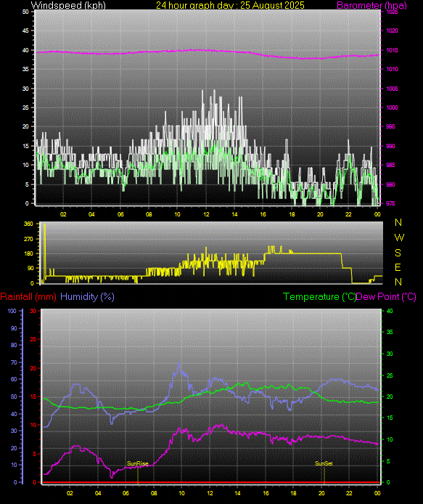
Task: Click the '50' windspeed axis value at top
Action: [25, 12]
